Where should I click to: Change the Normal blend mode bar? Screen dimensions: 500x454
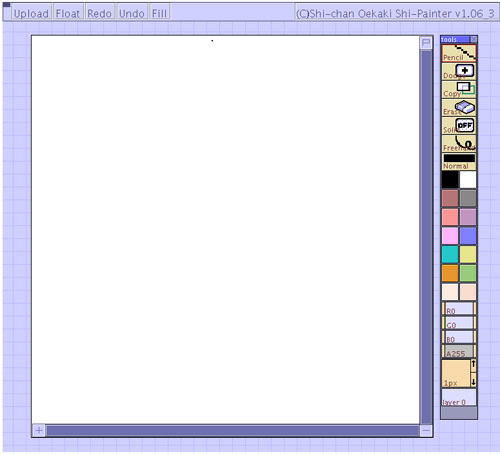(459, 161)
